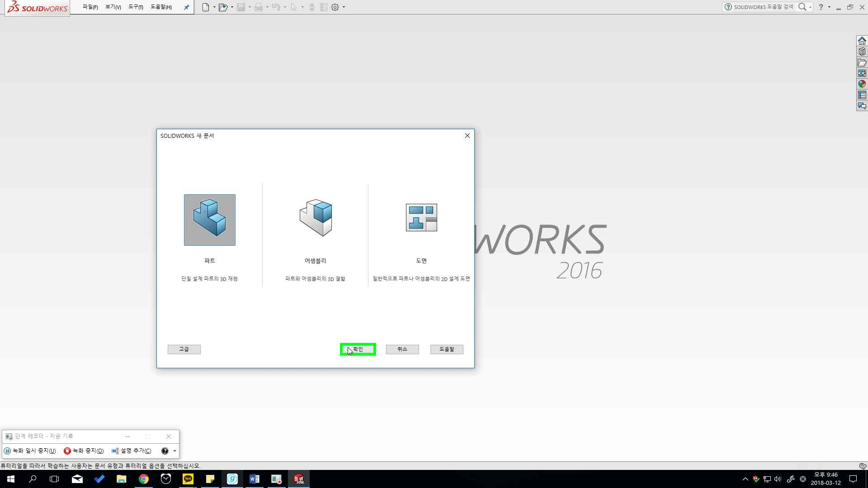Open the 도구(T) menu

[x=136, y=7]
